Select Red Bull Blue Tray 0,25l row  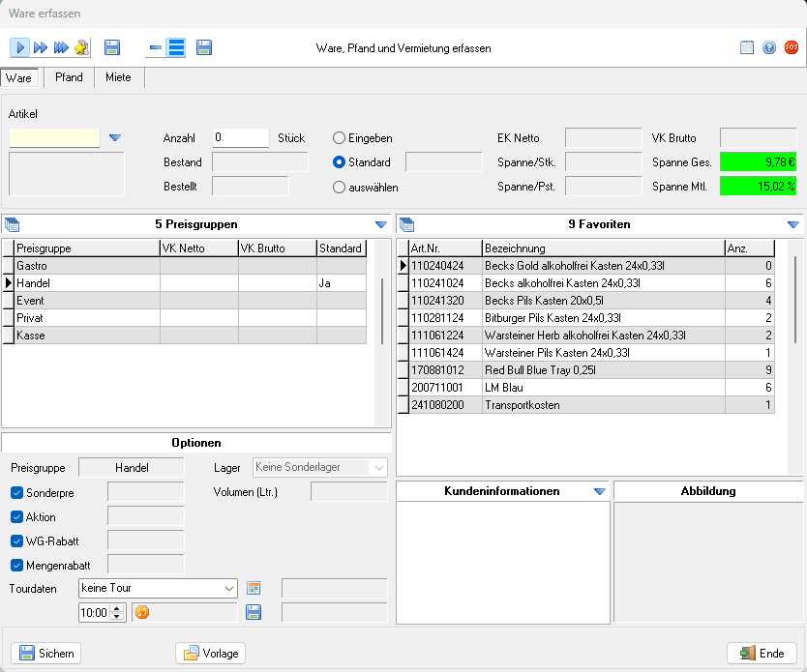[586, 370]
